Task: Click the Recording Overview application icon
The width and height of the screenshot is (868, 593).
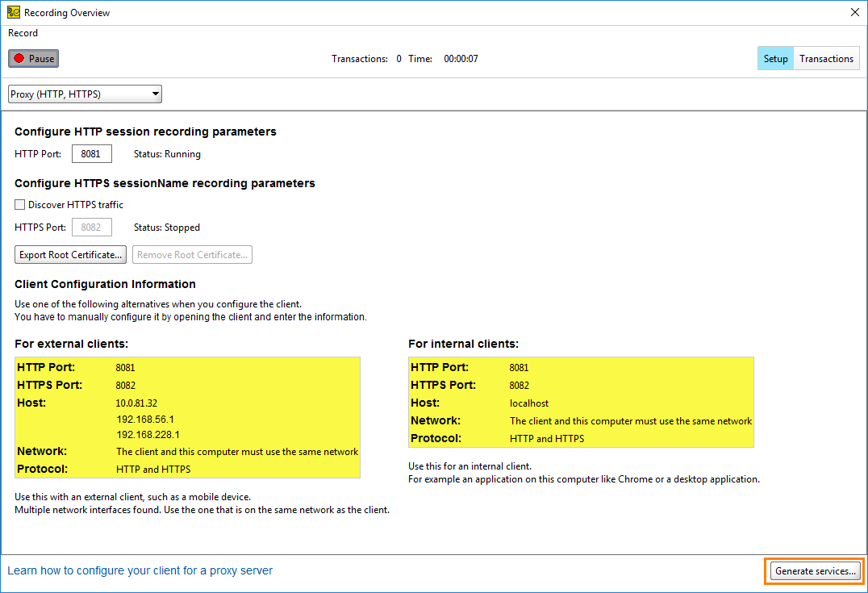Action: 11,12
